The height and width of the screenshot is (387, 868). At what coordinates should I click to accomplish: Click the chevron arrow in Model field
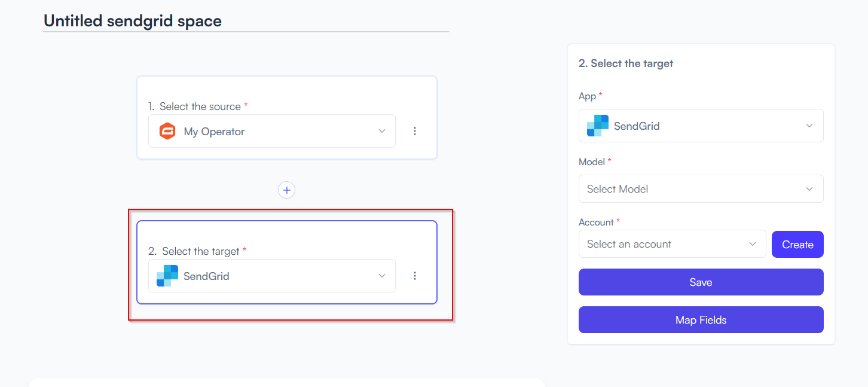(x=809, y=189)
